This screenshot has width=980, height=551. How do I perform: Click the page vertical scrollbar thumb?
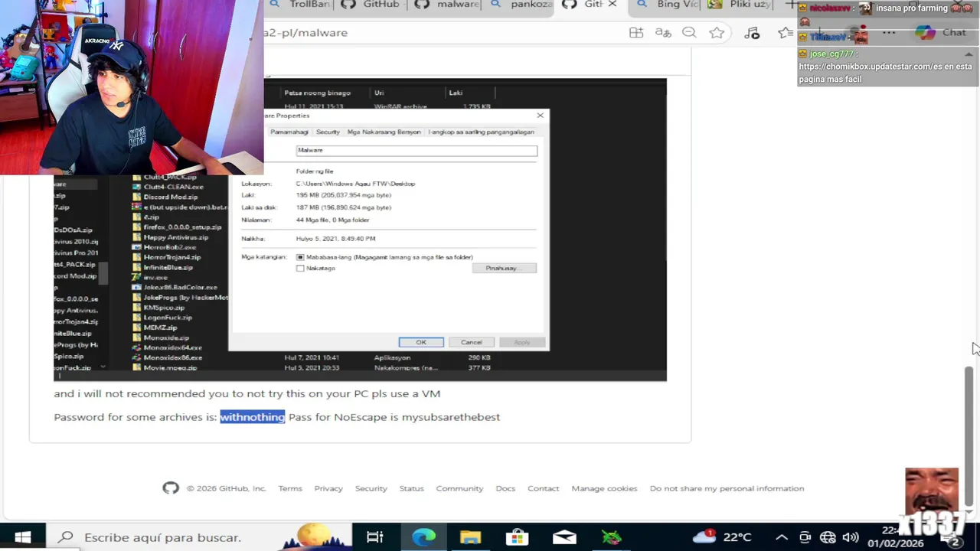point(969,436)
